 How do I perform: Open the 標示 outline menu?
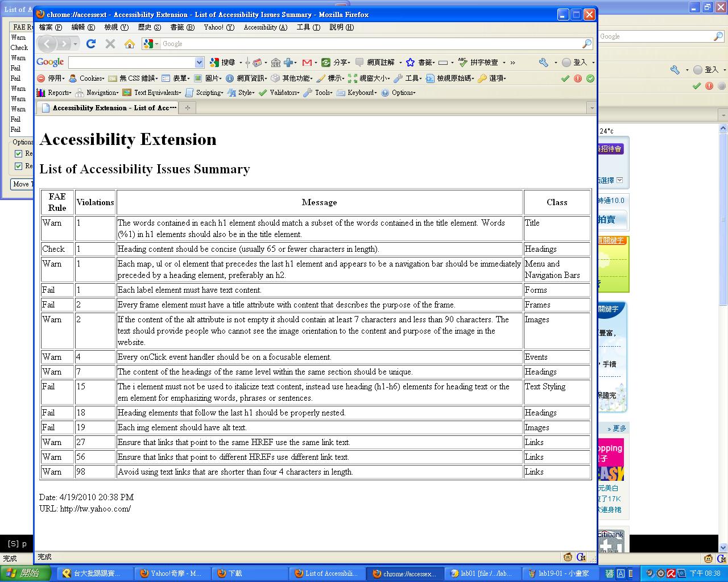pos(330,78)
